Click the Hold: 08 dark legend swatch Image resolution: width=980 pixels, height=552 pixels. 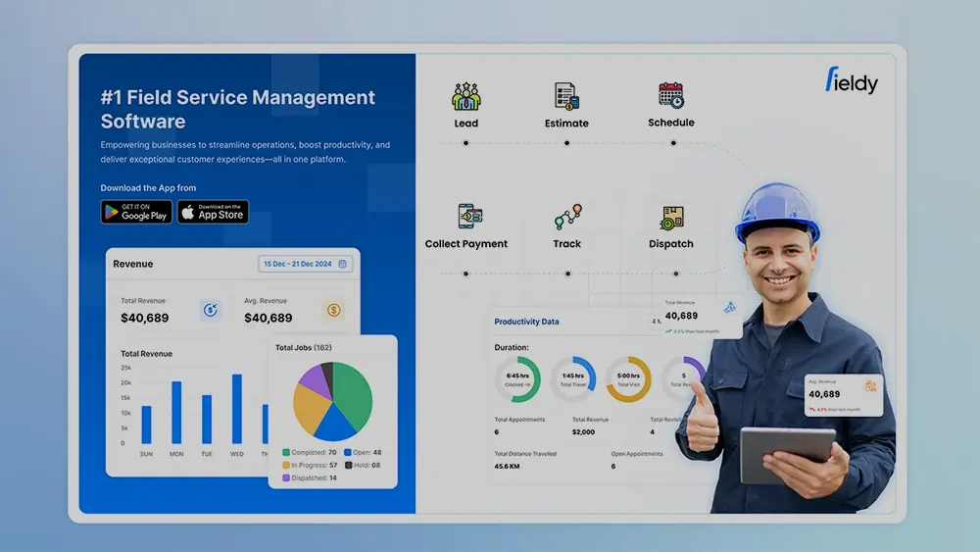349,465
